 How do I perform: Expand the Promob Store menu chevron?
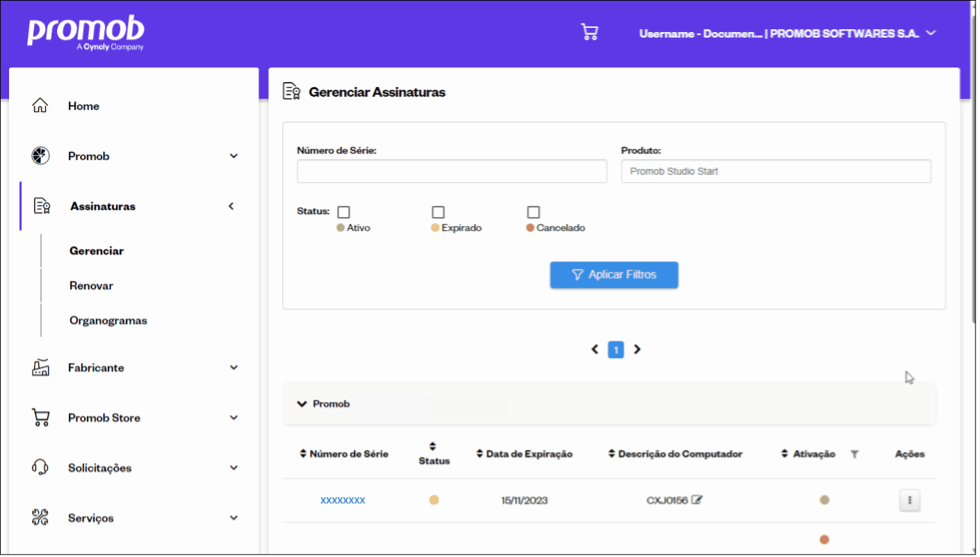(x=234, y=418)
